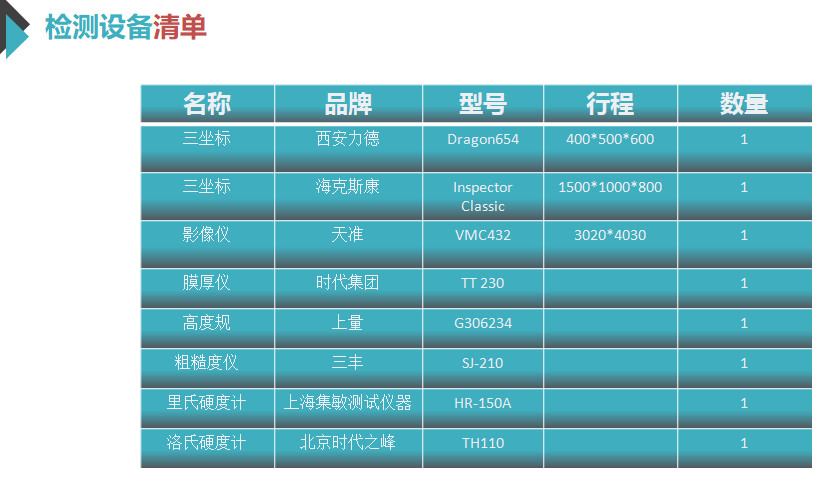The width and height of the screenshot is (840, 482).
Task: Click the Dragon654 model cell
Action: click(x=483, y=139)
